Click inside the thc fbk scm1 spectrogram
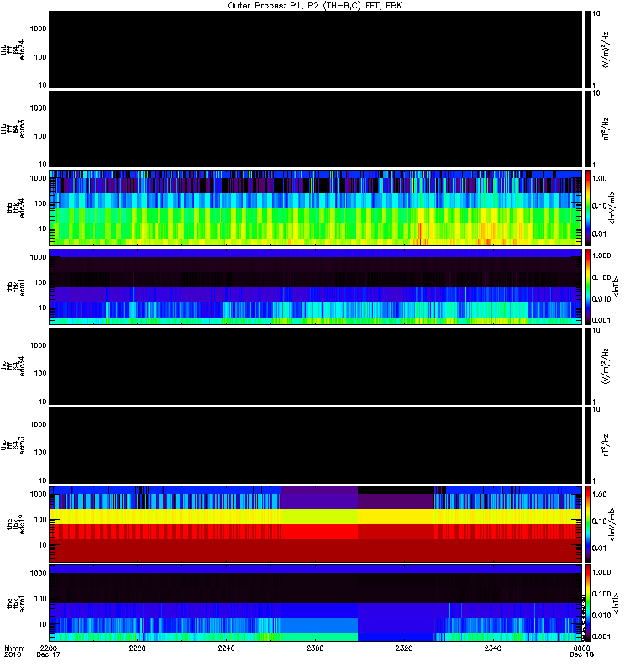 316,602
